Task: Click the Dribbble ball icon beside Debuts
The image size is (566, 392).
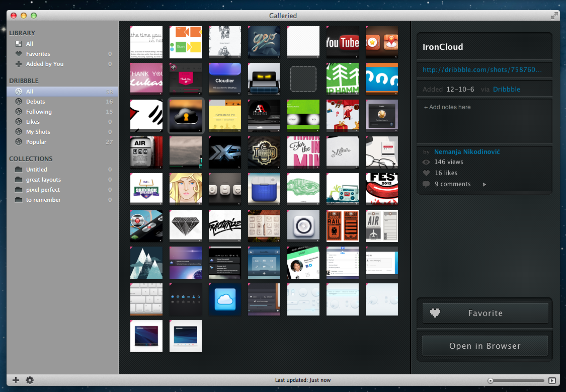Action: pyautogui.click(x=19, y=102)
